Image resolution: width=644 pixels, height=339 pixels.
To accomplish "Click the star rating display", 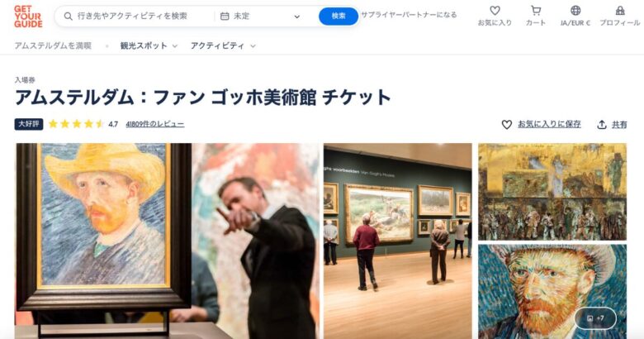I will pos(76,124).
